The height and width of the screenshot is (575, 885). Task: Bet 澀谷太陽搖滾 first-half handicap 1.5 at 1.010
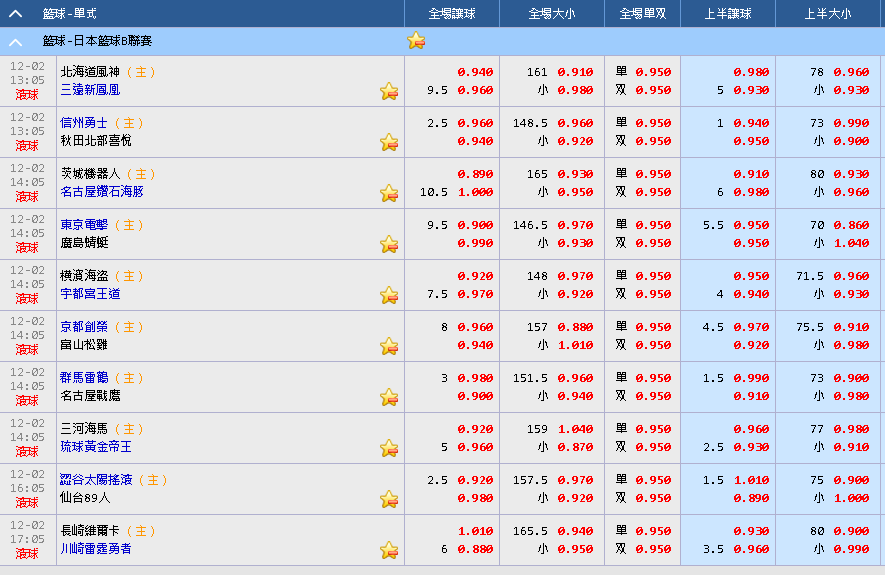coord(751,480)
